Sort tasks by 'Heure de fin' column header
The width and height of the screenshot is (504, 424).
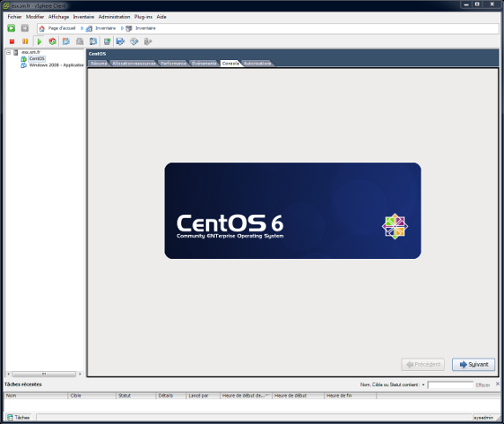[x=350, y=396]
